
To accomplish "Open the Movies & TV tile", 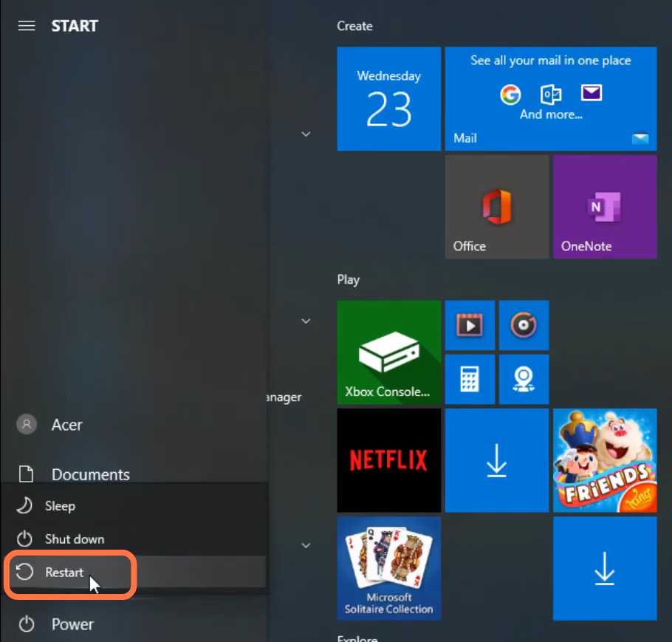I will (x=470, y=325).
